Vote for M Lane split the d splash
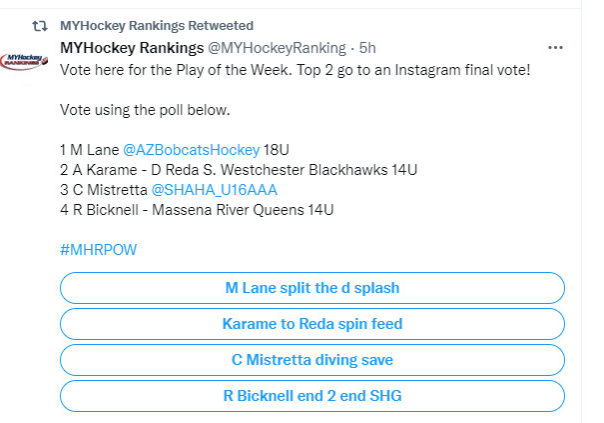The image size is (604, 423). pos(312,288)
